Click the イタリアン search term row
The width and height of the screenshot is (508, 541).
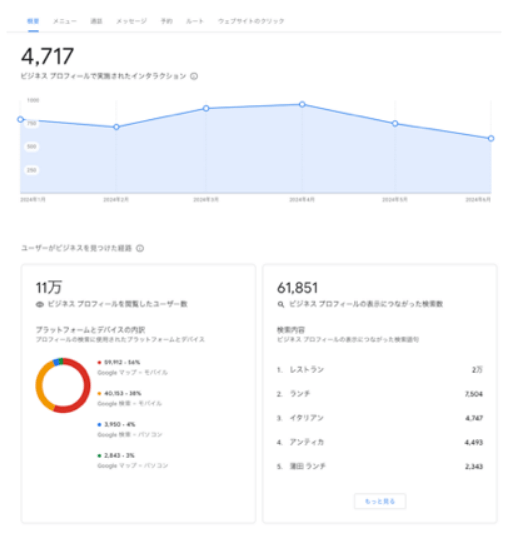[x=380, y=418]
